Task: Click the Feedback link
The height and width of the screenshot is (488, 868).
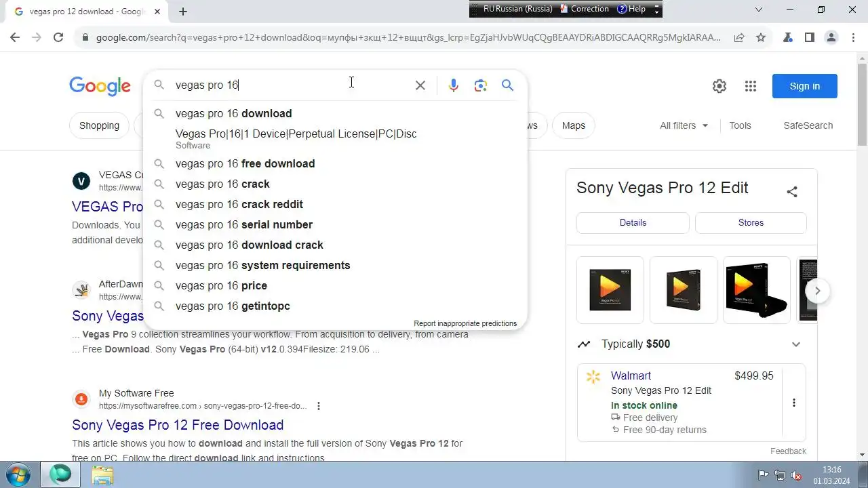Action: coord(788,451)
